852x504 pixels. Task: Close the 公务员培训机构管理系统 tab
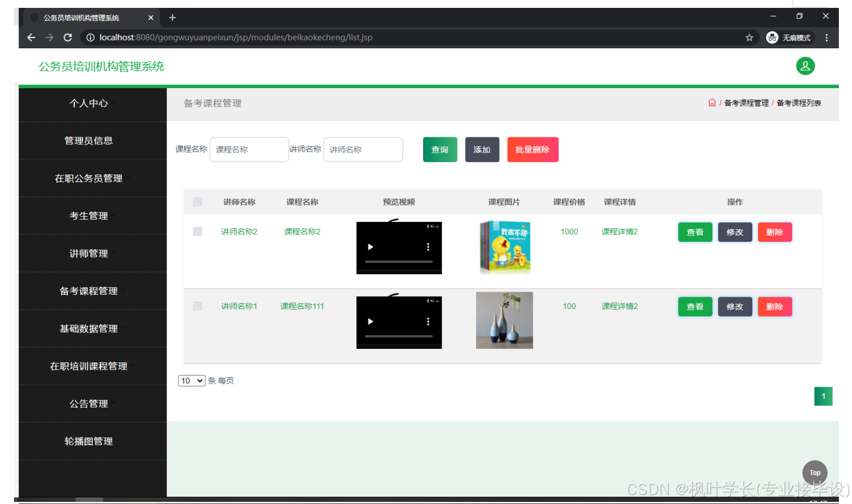[151, 18]
